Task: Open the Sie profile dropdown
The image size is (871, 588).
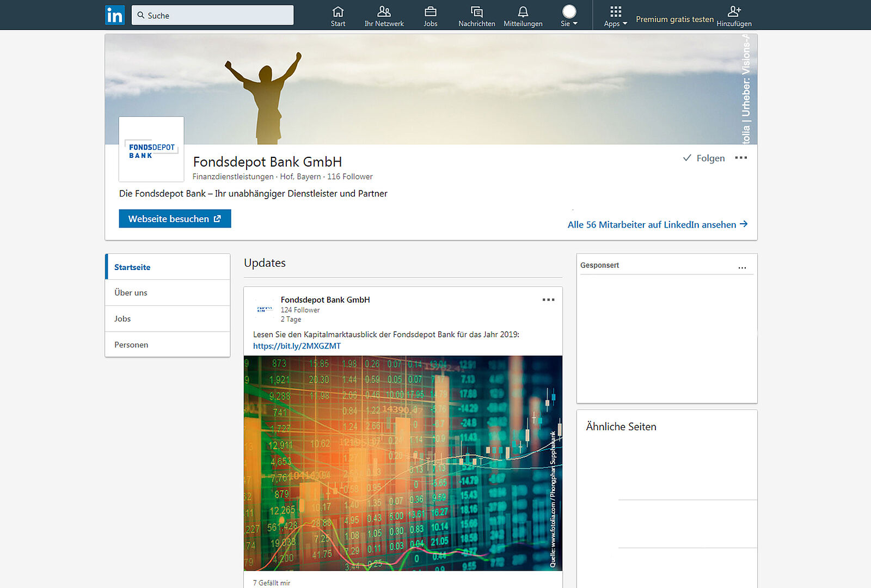Action: click(x=569, y=16)
